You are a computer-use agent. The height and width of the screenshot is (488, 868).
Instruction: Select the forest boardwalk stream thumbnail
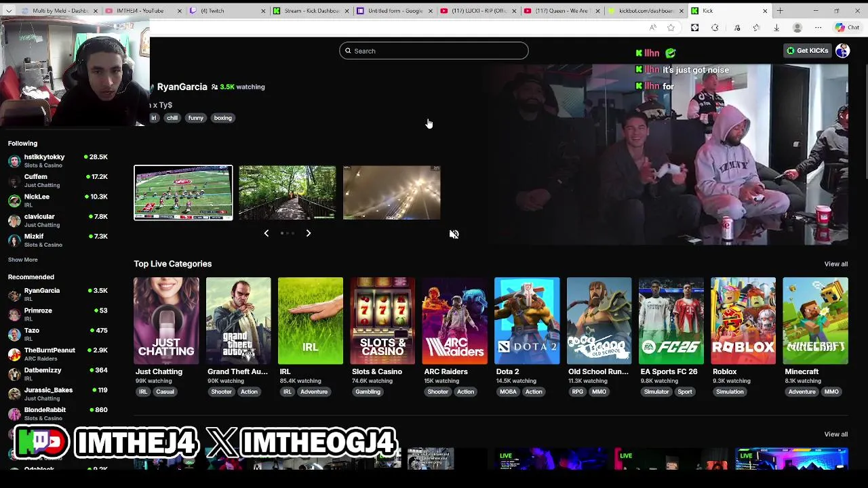point(287,192)
